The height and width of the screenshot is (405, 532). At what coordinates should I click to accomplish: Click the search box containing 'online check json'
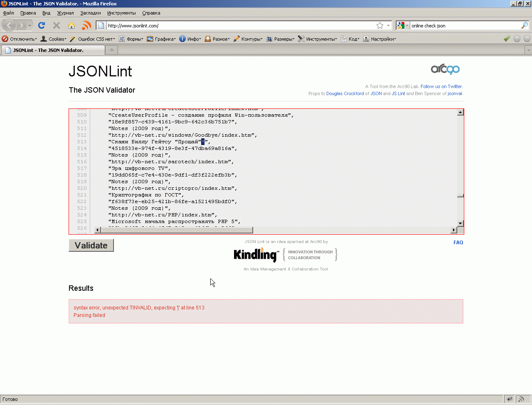(465, 26)
